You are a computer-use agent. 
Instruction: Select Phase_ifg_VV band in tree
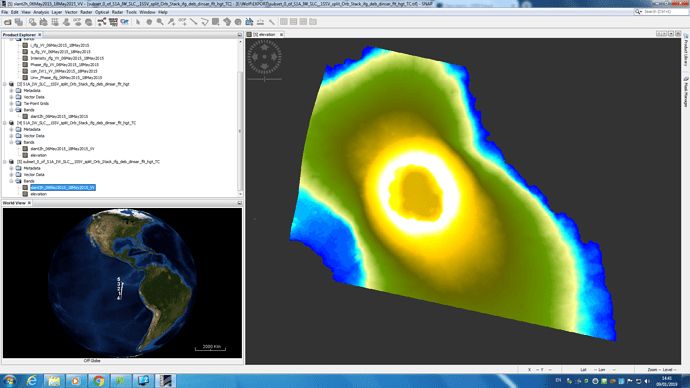tap(64, 65)
